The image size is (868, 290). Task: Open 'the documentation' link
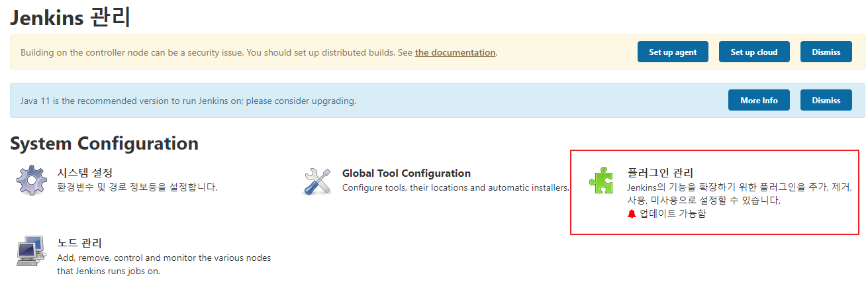(456, 52)
